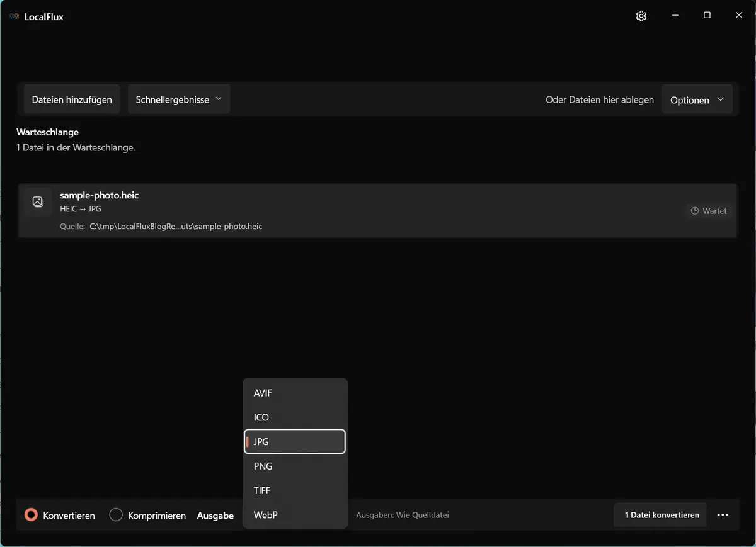
Task: Click the clock icon in Wartet status
Action: click(x=695, y=211)
